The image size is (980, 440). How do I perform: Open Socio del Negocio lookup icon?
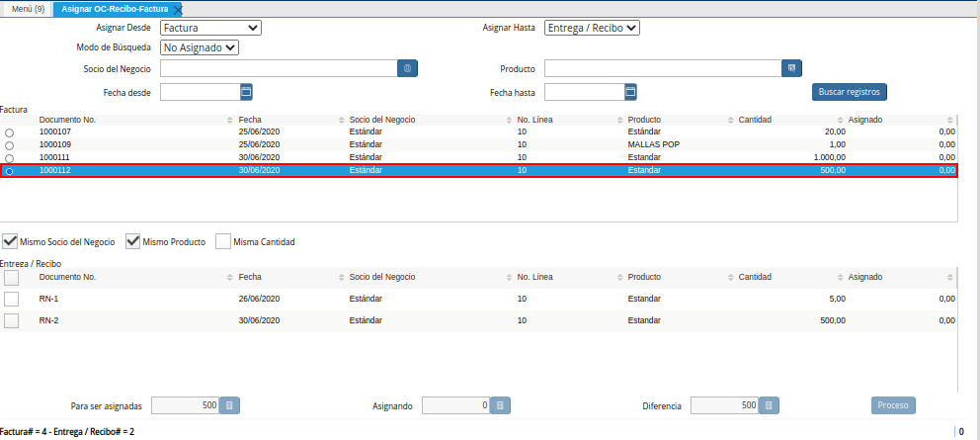coord(409,68)
